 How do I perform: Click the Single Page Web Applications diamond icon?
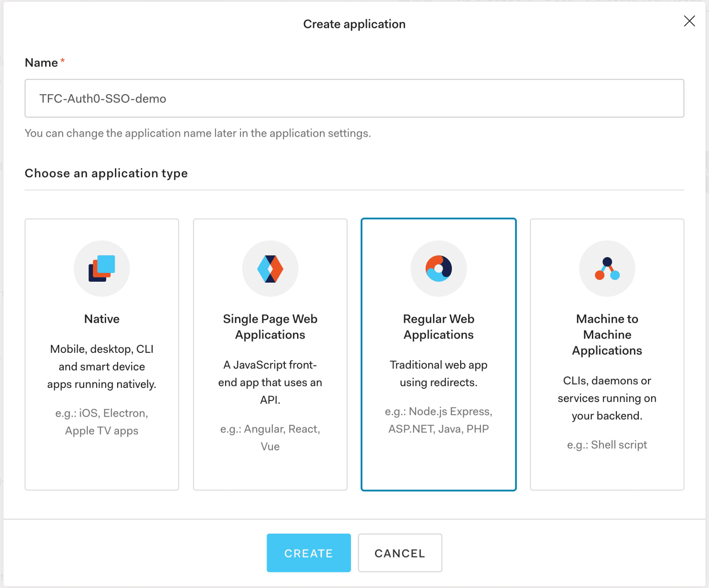point(270,268)
